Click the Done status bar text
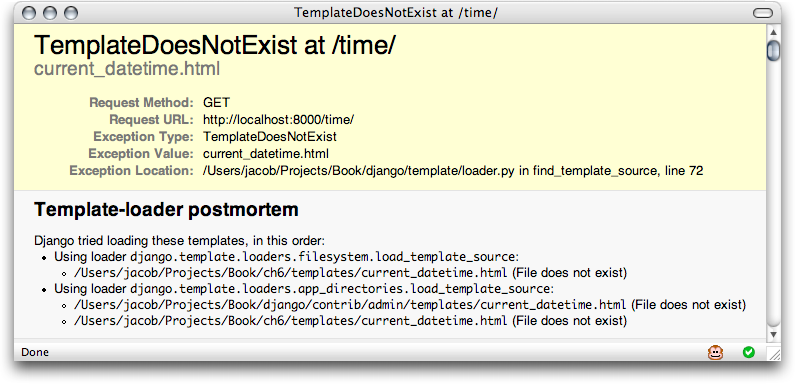Screen dimensions: 795x384 coord(35,352)
